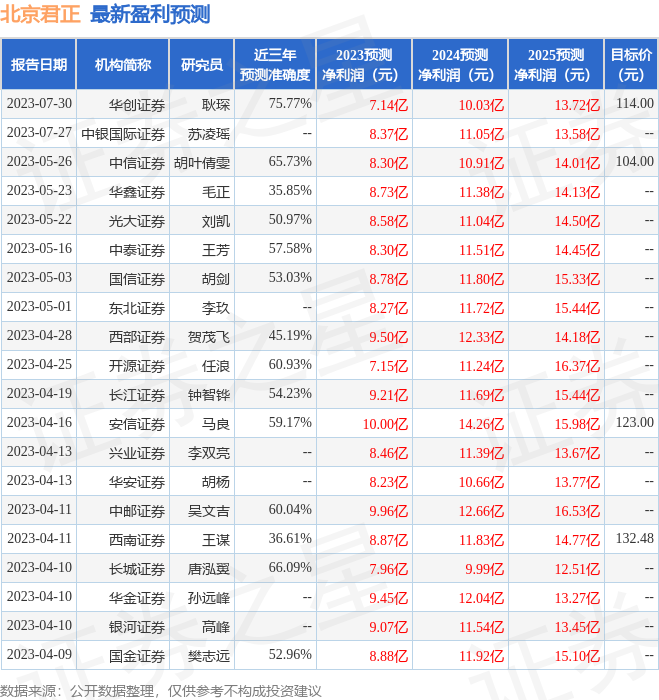Viewport: 659px width, 700px height.
Task: Click the date cell 2023-07-27
Action: (x=39, y=133)
